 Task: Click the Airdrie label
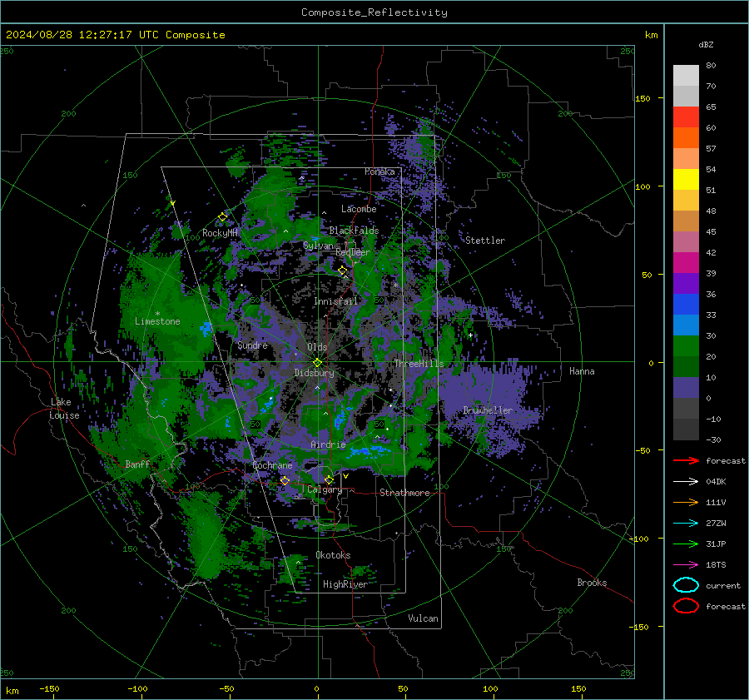pyautogui.click(x=328, y=444)
